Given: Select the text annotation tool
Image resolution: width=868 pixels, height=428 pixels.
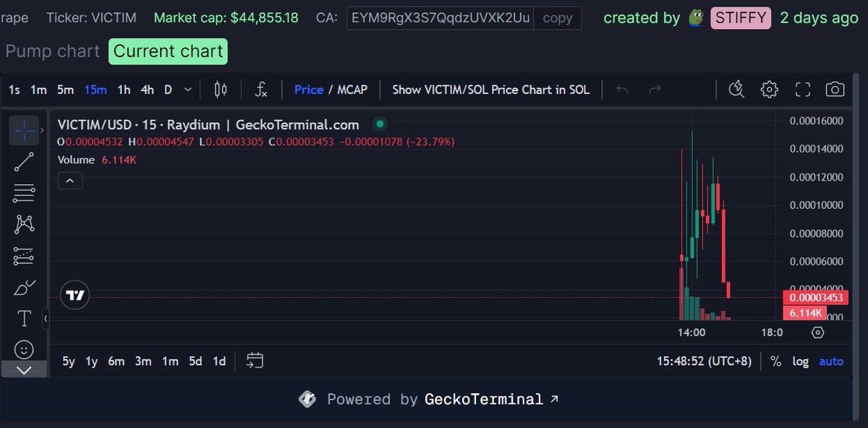Looking at the screenshot, I should (24, 318).
